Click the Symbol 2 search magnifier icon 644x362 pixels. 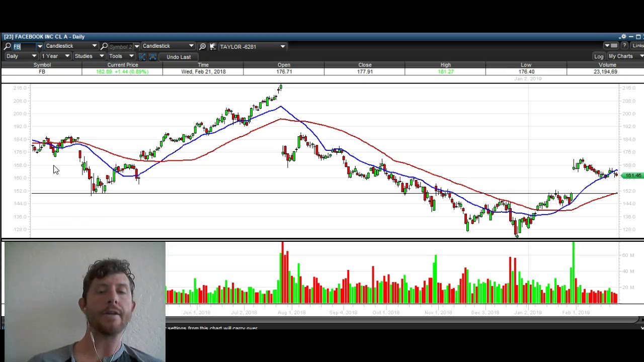(104, 46)
